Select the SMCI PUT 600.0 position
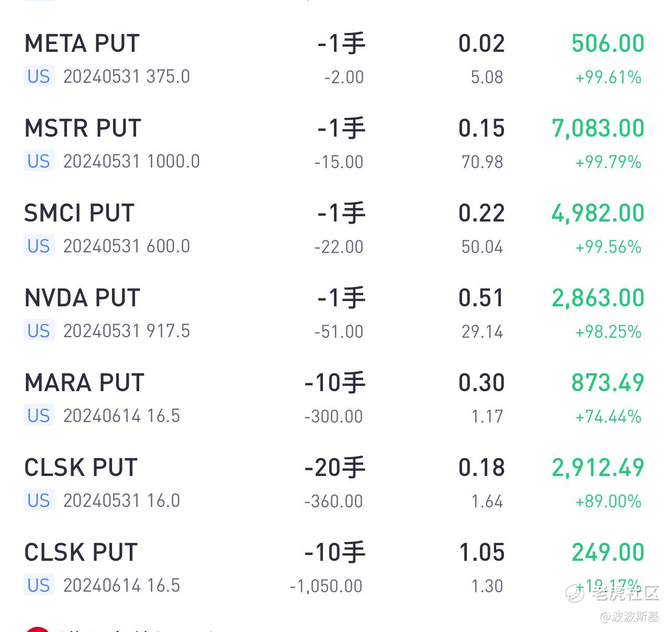This screenshot has height=632, width=672. point(335,229)
